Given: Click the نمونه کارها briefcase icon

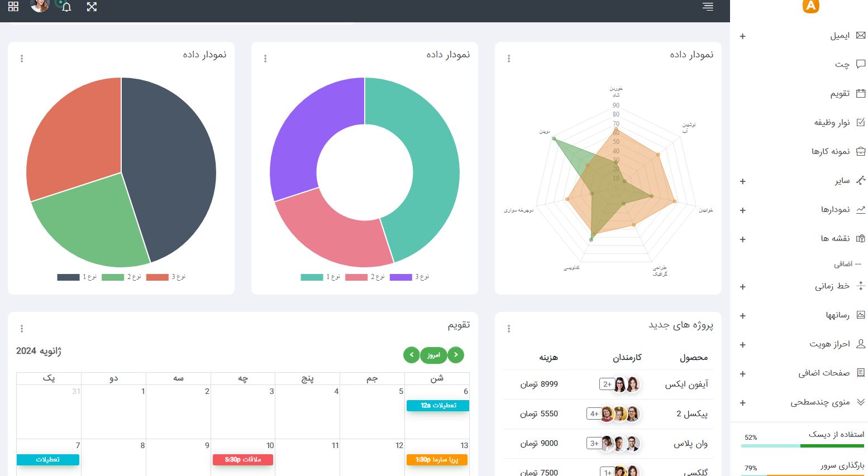Looking at the screenshot, I should tap(861, 151).
